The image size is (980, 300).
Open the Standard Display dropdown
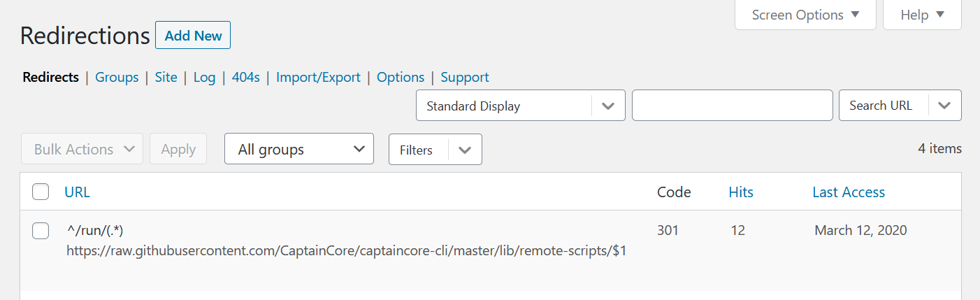tap(521, 106)
